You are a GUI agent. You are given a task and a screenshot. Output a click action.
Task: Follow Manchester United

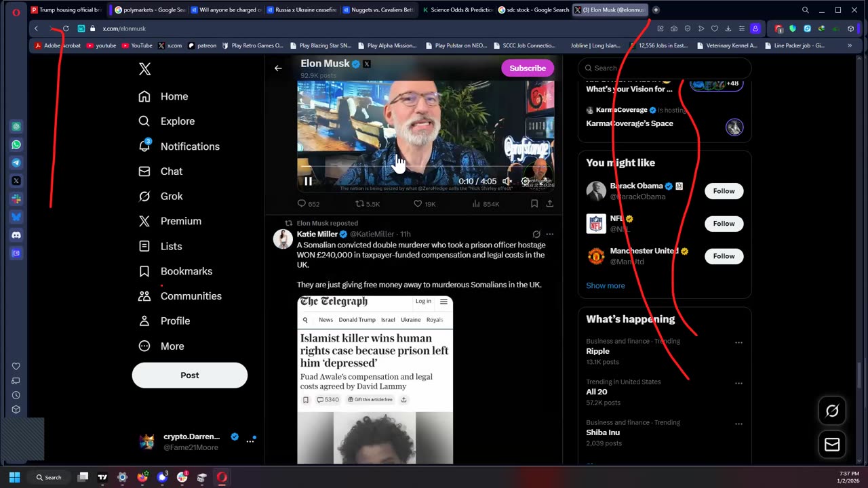(x=724, y=256)
